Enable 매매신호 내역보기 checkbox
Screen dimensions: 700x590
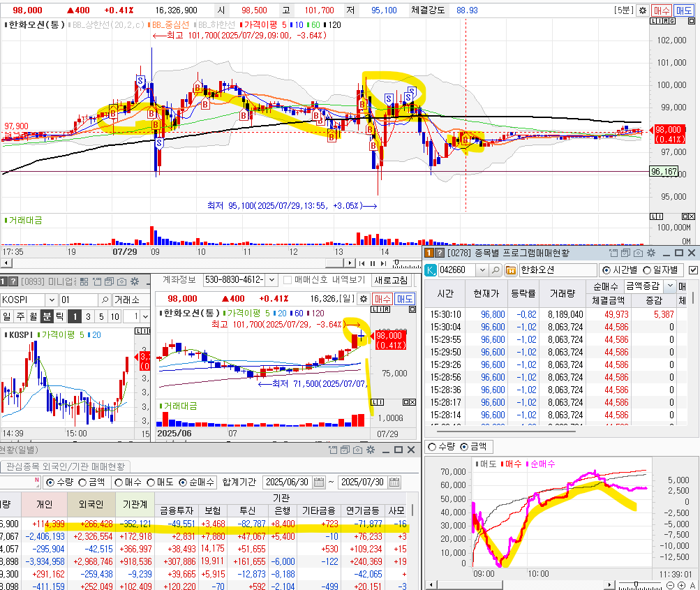(x=288, y=280)
